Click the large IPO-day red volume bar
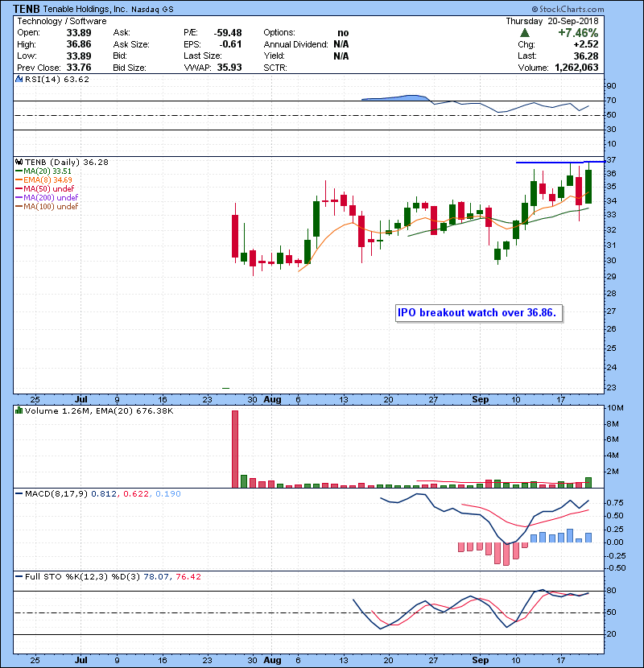The height and width of the screenshot is (668, 644). tap(235, 449)
